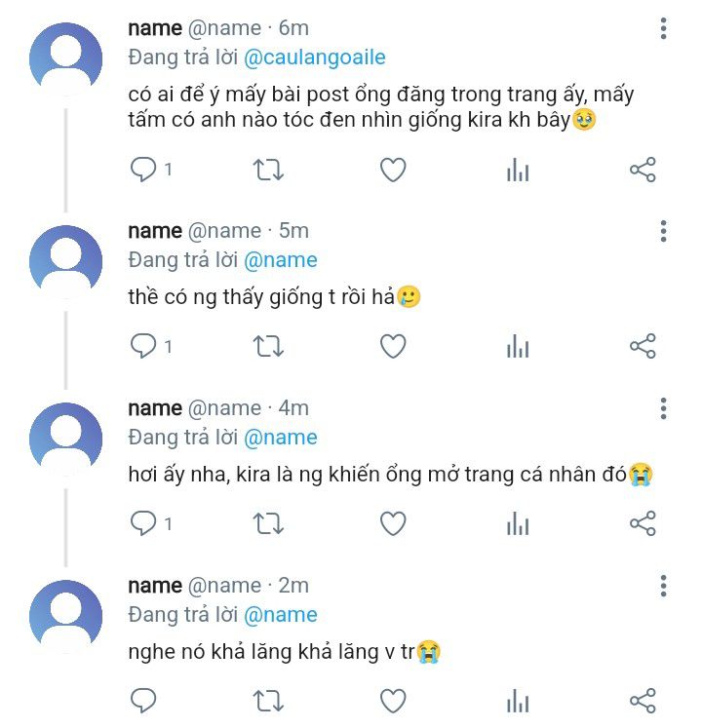
Task: Open more options on the 5m tweet
Action: (663, 231)
